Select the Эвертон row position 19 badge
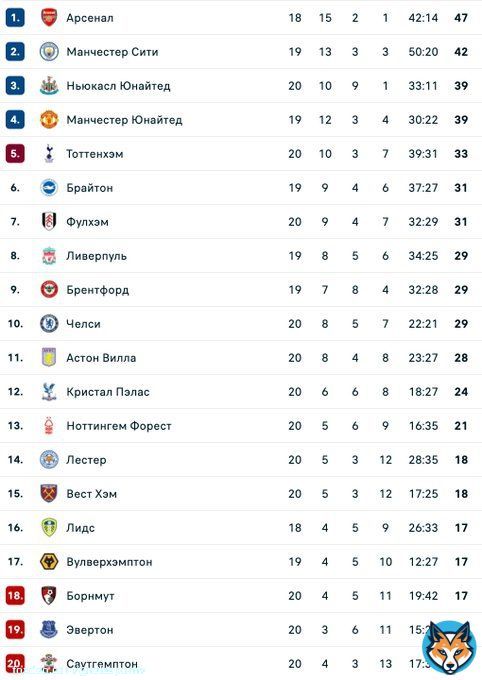 click(x=15, y=630)
